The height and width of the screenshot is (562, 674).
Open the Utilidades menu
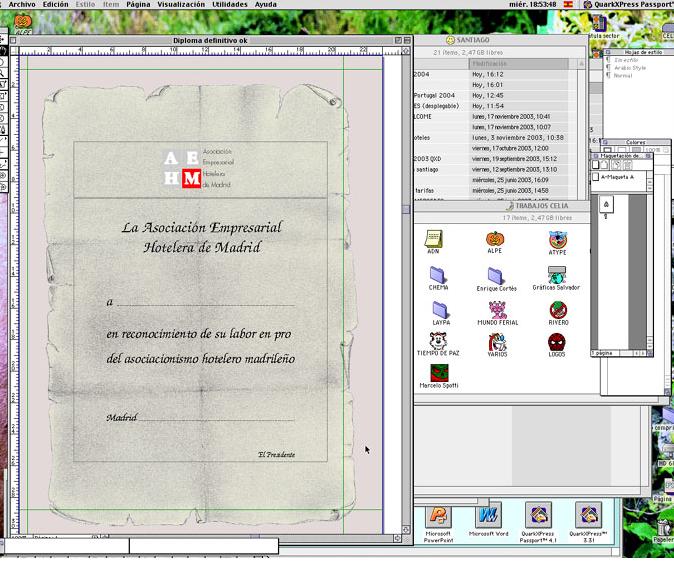230,4
